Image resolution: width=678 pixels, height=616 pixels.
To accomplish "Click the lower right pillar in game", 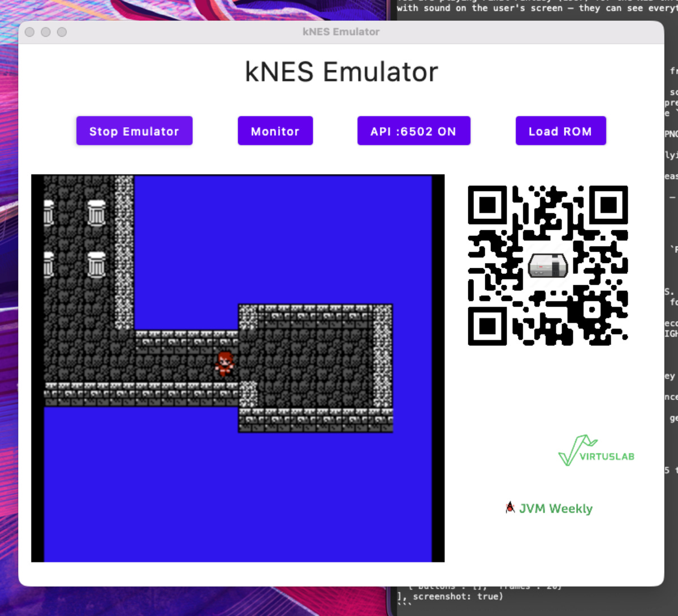I will 97,265.
